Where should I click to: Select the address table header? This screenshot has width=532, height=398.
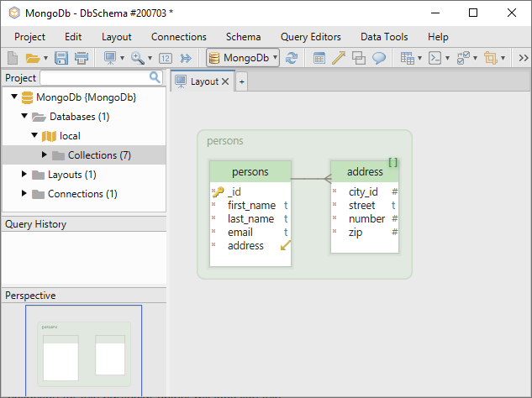(365, 171)
